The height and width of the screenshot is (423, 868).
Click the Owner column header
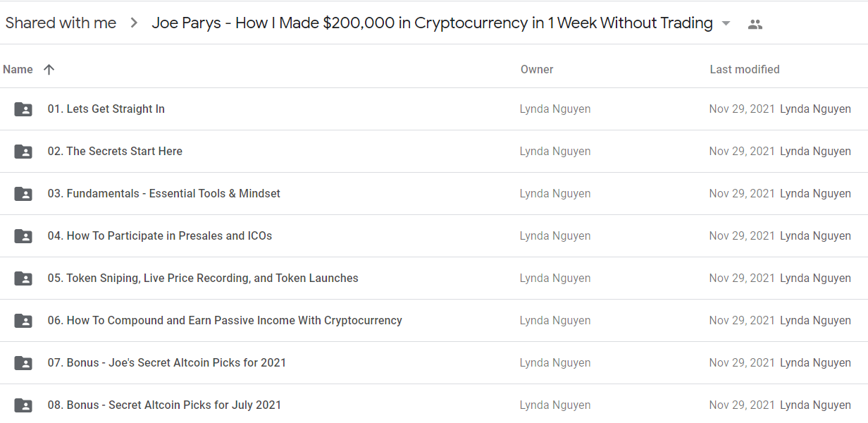click(x=537, y=69)
